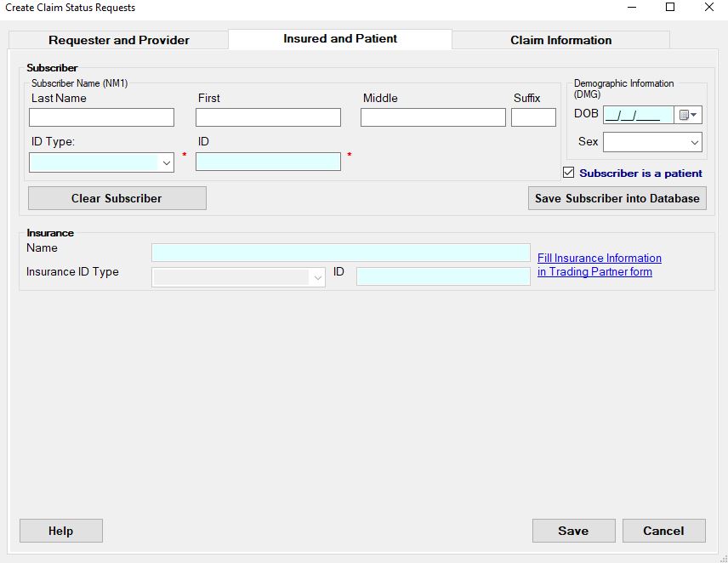Viewport: 728px width, 563px height.
Task: Close the Create Claim Status Requests window
Action: coord(709,7)
